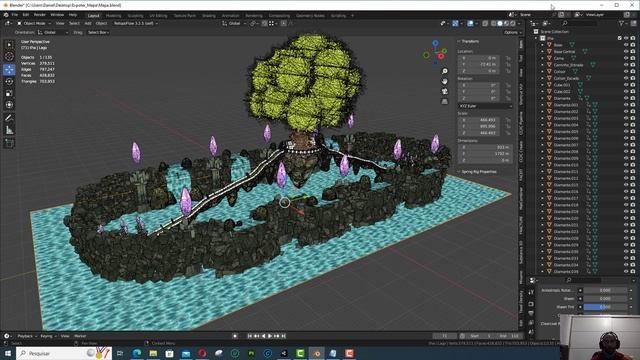Screen dimensions: 640x360
Task: Open the Options dropdown in the viewport header
Action: click(512, 32)
